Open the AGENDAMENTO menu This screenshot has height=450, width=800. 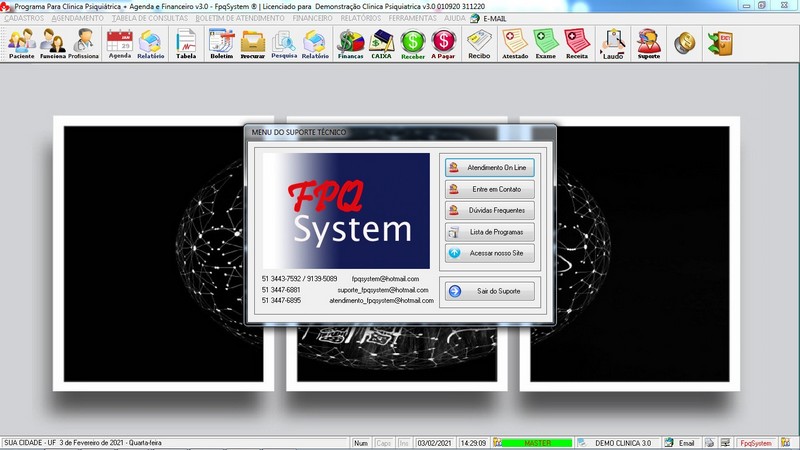(x=78, y=18)
